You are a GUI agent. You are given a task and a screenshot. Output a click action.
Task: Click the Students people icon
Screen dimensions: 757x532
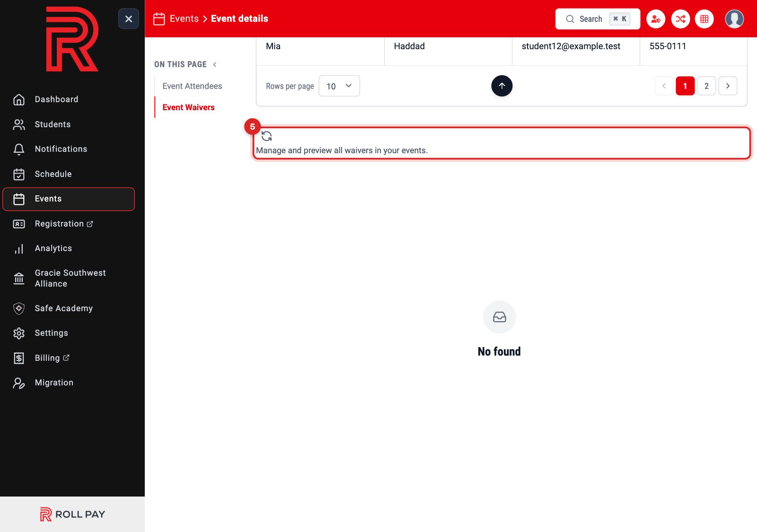coord(19,124)
